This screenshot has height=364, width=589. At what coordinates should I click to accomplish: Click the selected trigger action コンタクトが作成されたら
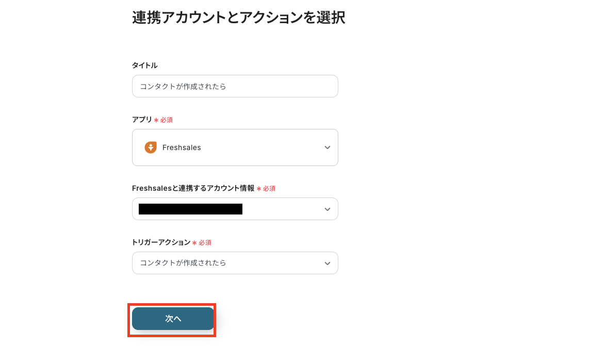(x=183, y=263)
